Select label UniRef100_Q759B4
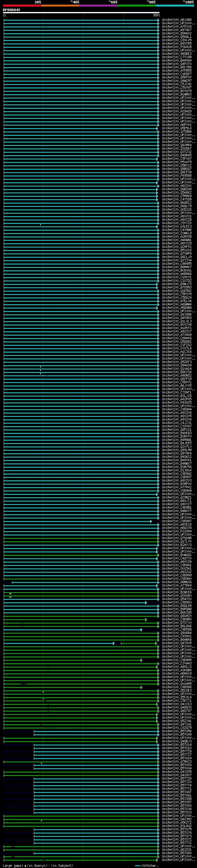 point(177,132)
